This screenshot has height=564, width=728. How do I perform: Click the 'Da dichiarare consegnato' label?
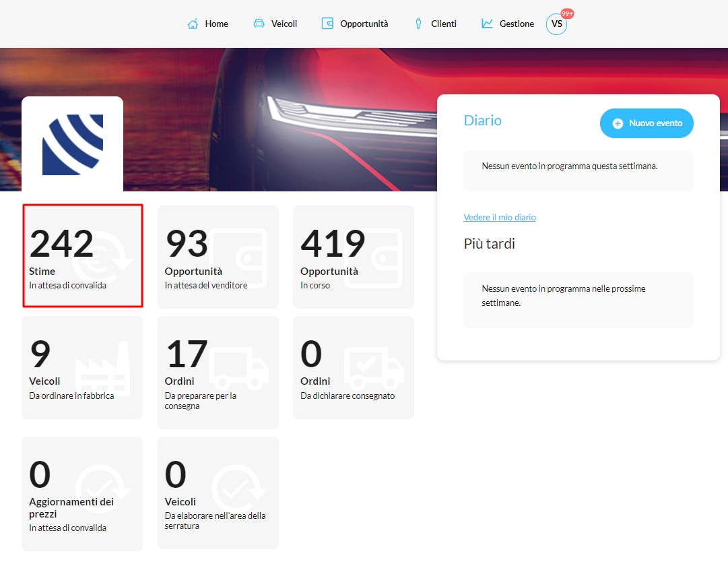pyautogui.click(x=348, y=396)
